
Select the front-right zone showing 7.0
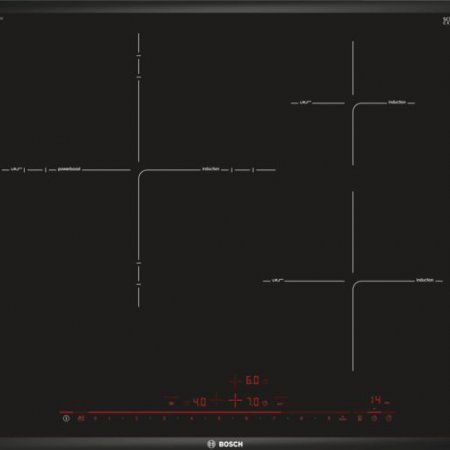[x=253, y=402]
